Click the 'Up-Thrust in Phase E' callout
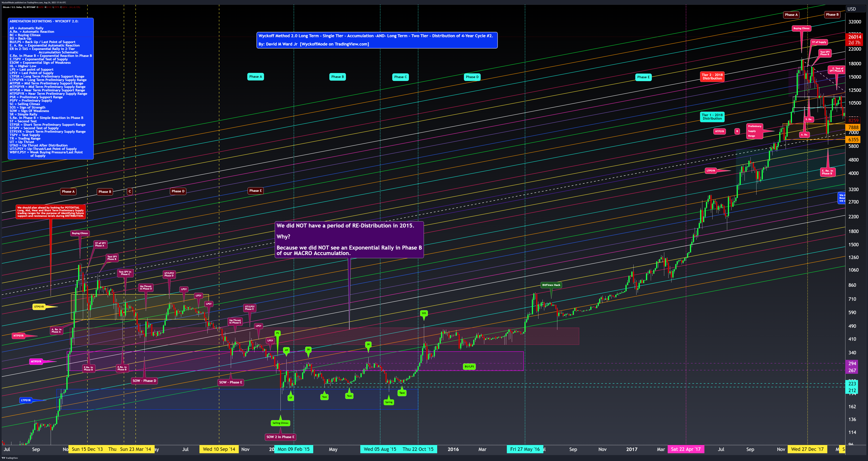The image size is (868, 461). click(x=235, y=322)
